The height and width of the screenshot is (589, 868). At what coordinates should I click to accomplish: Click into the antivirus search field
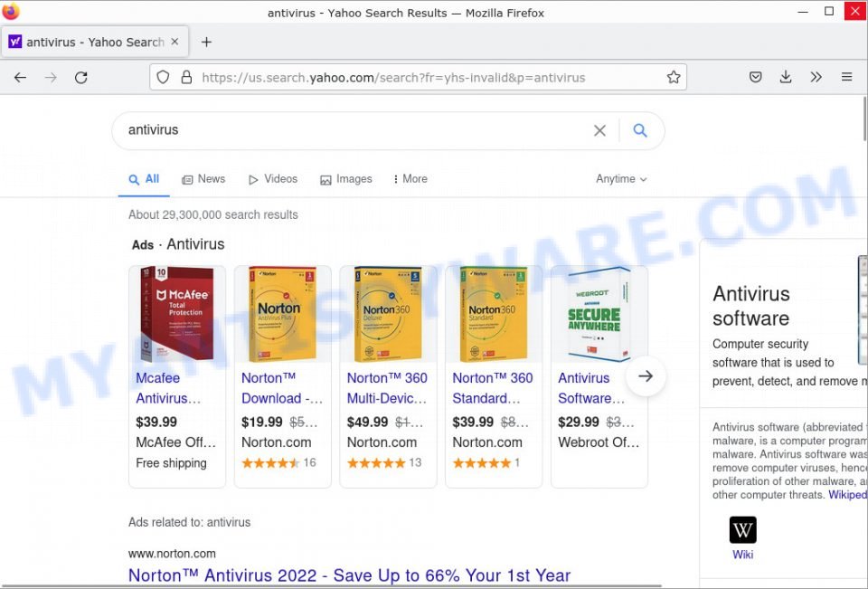(354, 130)
